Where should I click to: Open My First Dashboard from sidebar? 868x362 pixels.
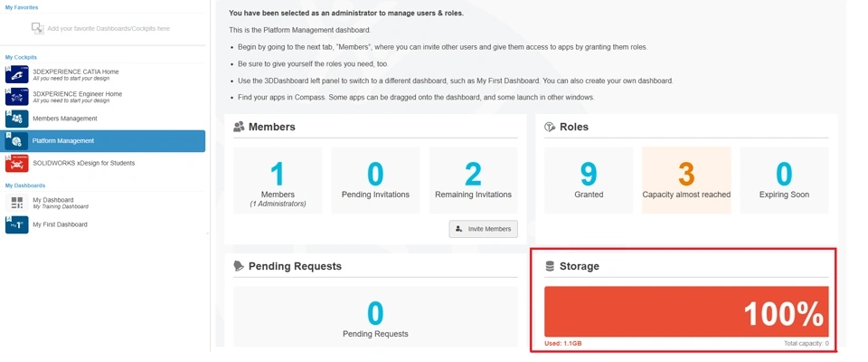(60, 224)
